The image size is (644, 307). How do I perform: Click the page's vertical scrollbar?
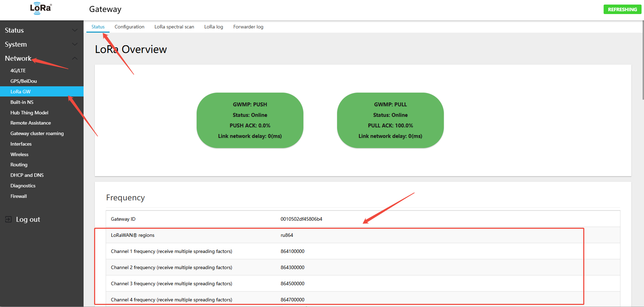coord(642,60)
